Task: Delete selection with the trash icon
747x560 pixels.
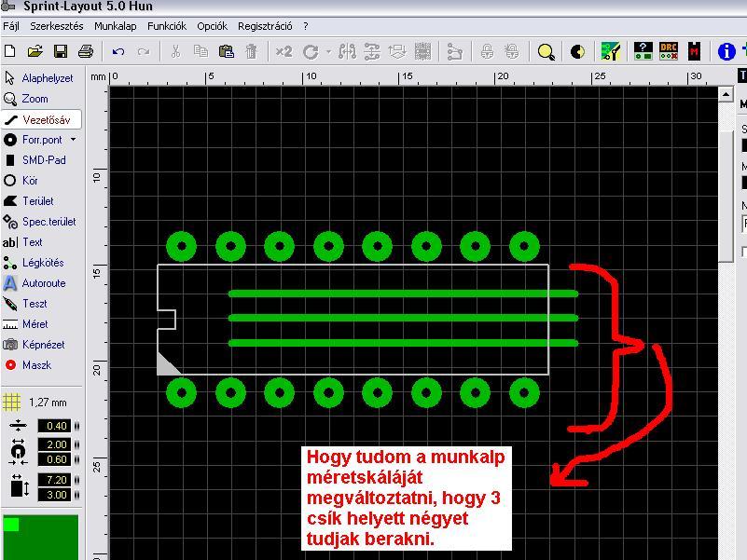Action: coord(252,51)
